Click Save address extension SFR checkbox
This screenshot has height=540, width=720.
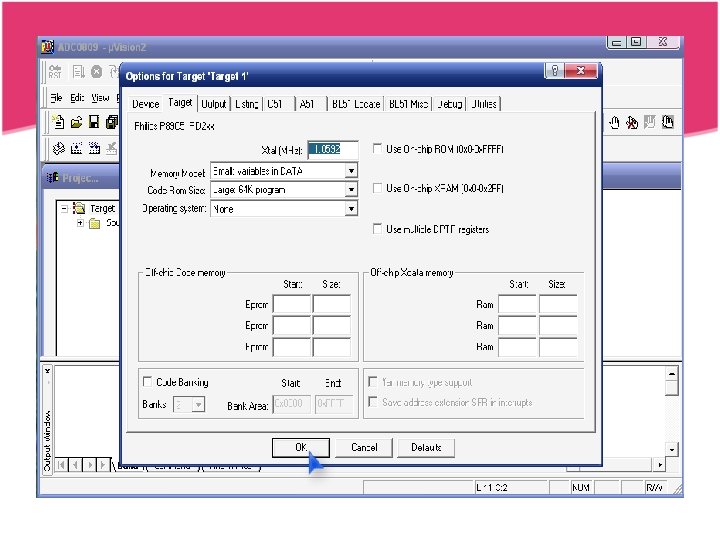pos(373,402)
